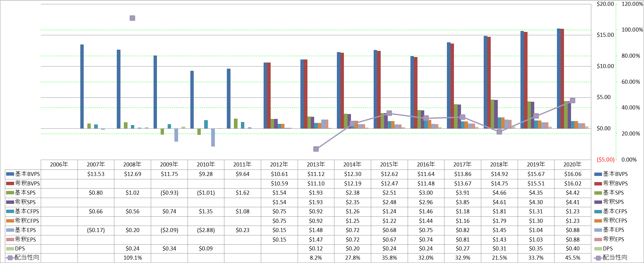Click the 2008 配当性向 marker near 109%
This screenshot has height=263, width=644.
click(x=132, y=18)
